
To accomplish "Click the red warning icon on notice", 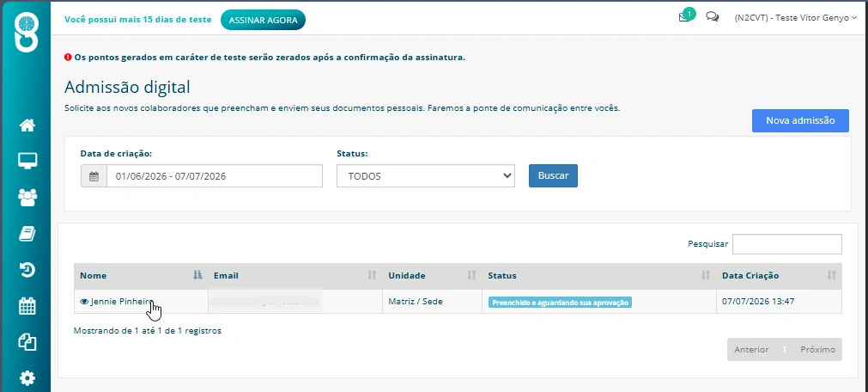I will [68, 57].
